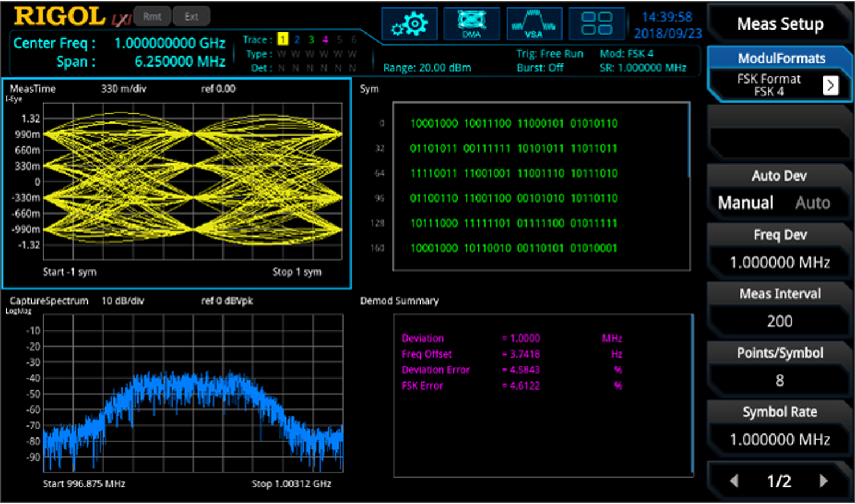This screenshot has width=855, height=504.
Task: Open the window layout grid icon
Action: coord(596,23)
